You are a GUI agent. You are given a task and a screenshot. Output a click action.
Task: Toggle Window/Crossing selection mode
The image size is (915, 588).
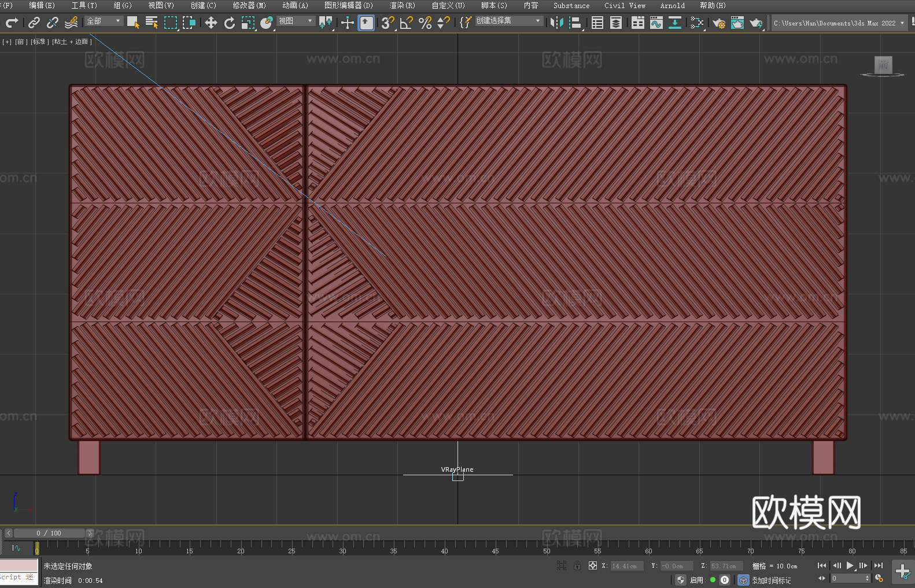click(189, 23)
